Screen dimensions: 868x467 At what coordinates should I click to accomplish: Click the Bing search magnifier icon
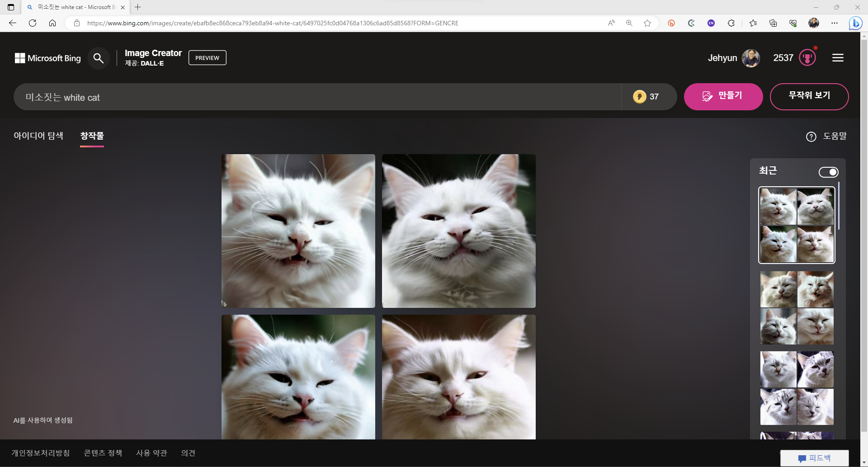pyautogui.click(x=98, y=58)
